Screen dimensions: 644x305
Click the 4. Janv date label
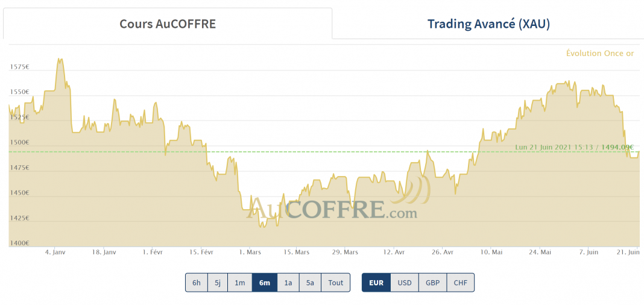pyautogui.click(x=55, y=252)
